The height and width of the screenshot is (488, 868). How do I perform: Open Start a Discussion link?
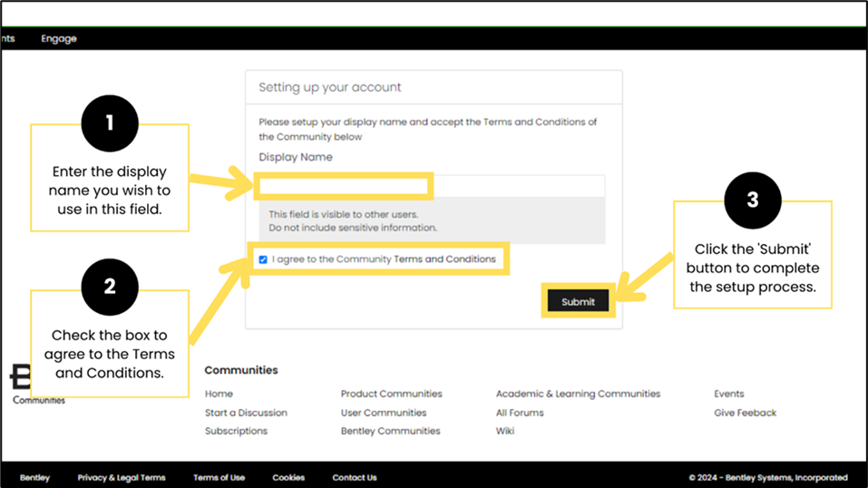[246, 413]
